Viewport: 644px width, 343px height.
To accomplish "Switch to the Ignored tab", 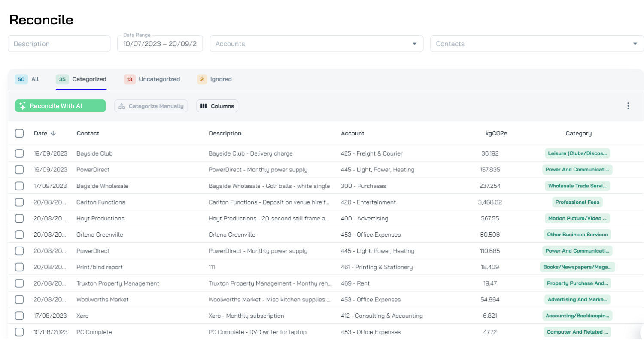I will click(x=215, y=79).
